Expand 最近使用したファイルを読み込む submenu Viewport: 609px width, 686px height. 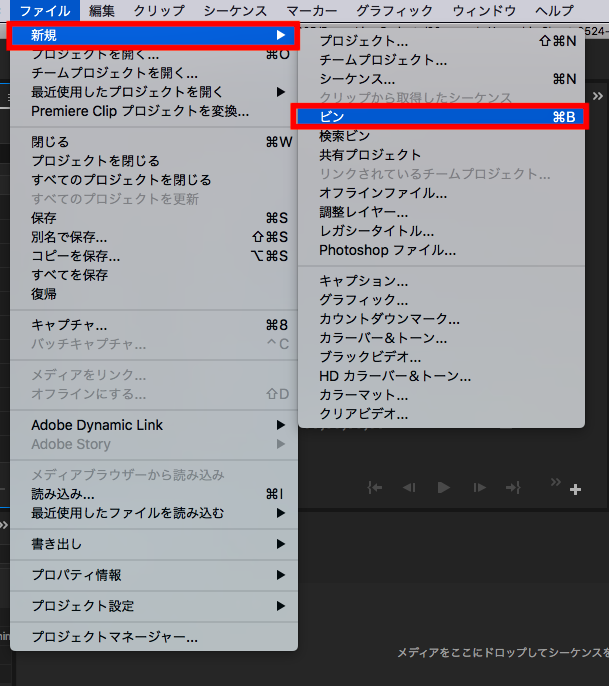click(x=154, y=513)
